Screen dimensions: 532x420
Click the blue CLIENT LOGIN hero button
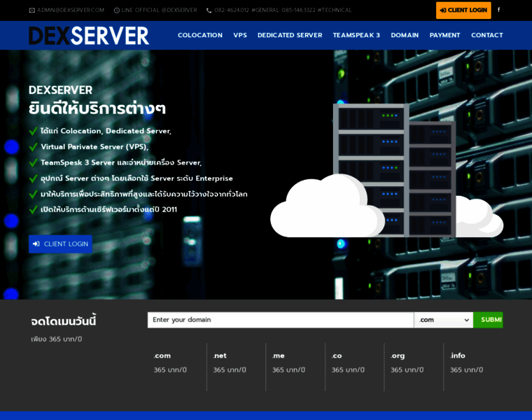60,244
